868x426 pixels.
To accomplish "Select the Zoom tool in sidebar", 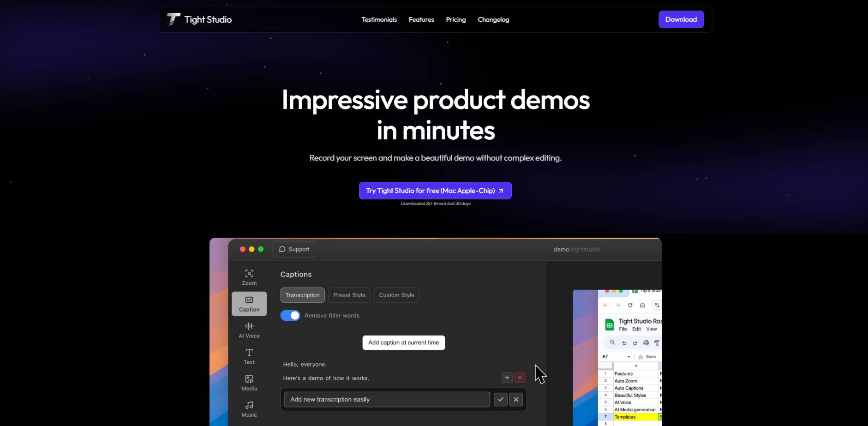I will 249,277.
